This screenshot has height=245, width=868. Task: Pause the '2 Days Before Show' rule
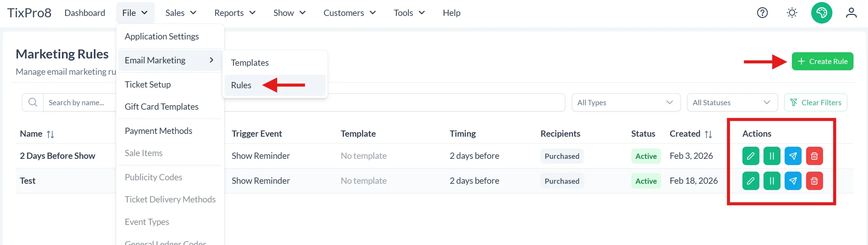click(772, 156)
